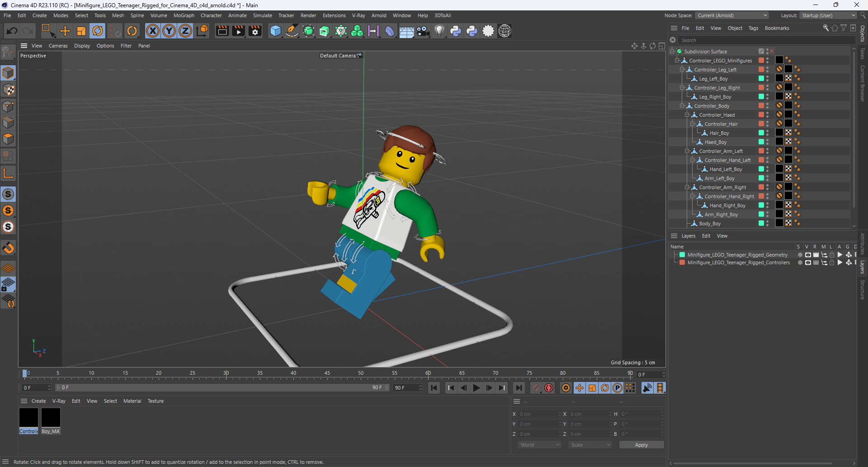Collapse Controller_Leg_Left node
Viewport: 868px width, 467px height.
click(682, 69)
